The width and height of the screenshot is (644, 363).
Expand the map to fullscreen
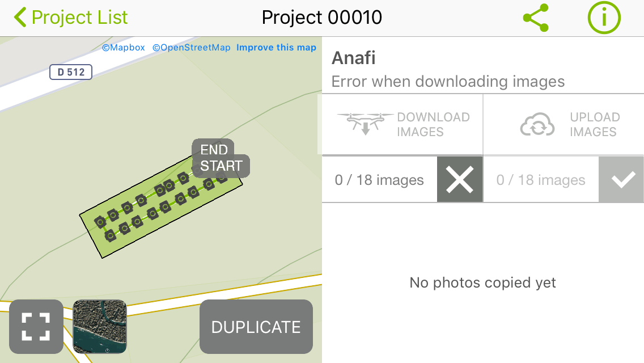pyautogui.click(x=37, y=327)
